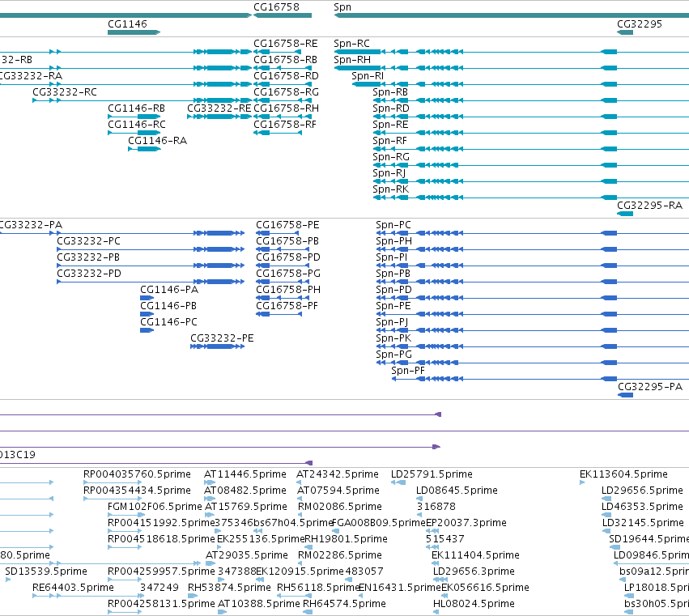Select protein CG33232-PB

[x=88, y=257]
